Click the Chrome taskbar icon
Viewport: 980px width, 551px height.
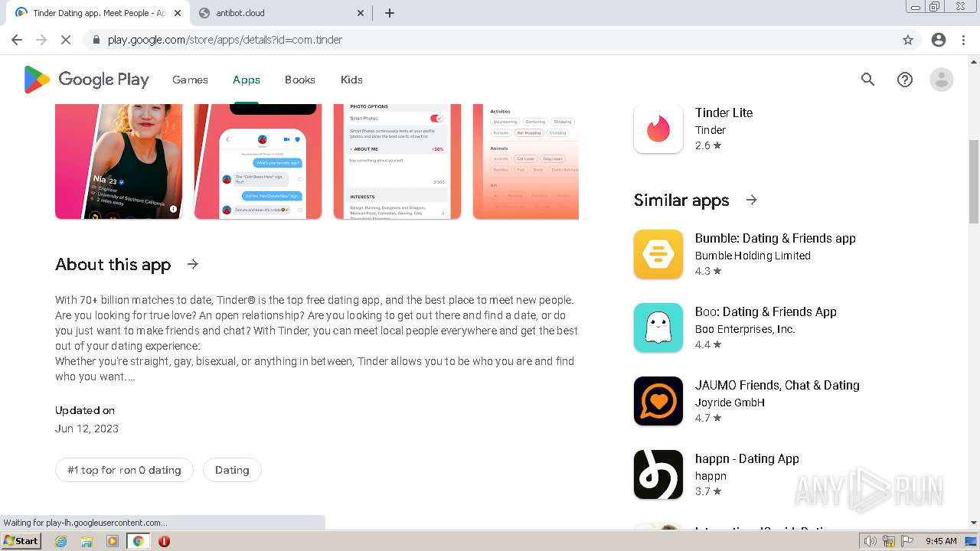click(138, 541)
